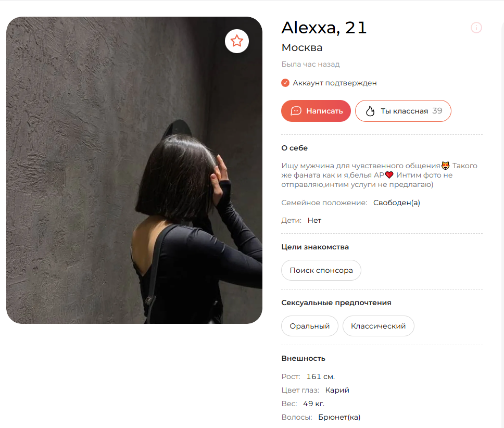Click the О себе section heading
The width and height of the screenshot is (504, 428).
tap(294, 148)
